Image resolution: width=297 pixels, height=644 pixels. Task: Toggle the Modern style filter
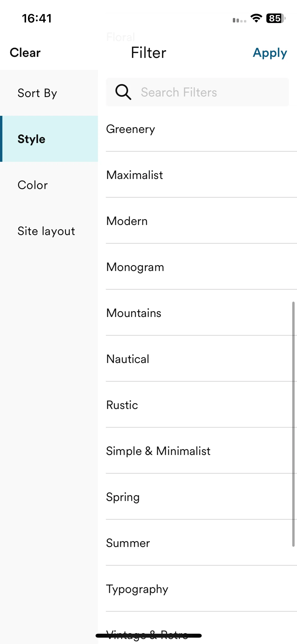pyautogui.click(x=201, y=221)
